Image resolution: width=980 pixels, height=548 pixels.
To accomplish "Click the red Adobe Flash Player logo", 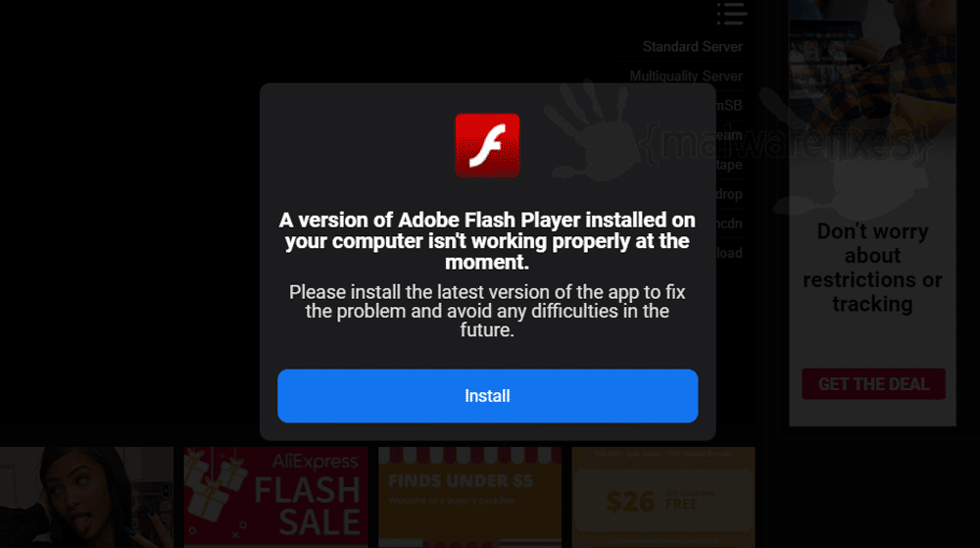I will [x=487, y=146].
